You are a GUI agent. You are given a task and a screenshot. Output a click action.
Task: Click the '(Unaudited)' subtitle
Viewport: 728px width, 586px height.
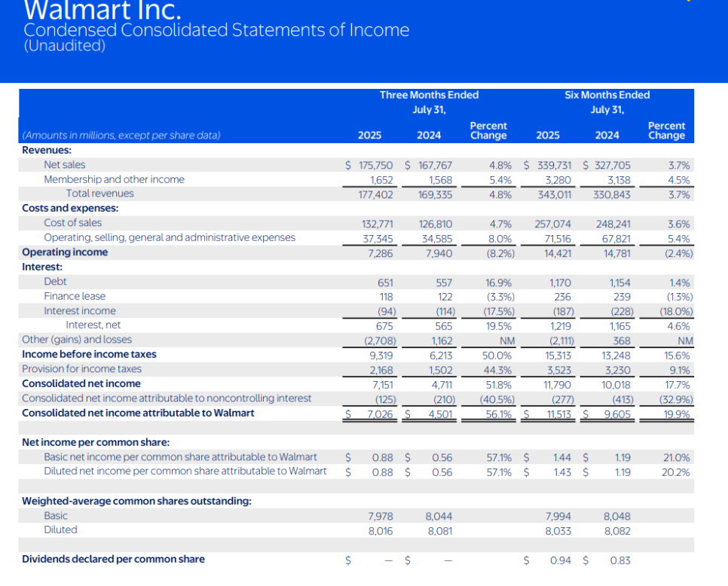pos(65,45)
